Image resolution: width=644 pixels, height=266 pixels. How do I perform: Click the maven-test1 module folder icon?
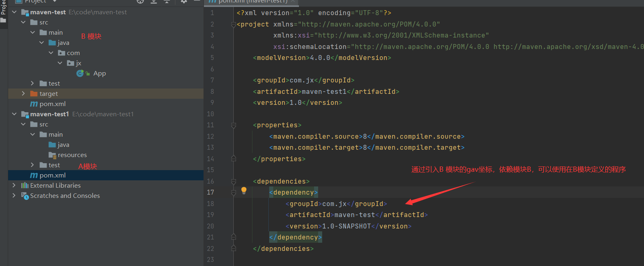pyautogui.click(x=25, y=114)
